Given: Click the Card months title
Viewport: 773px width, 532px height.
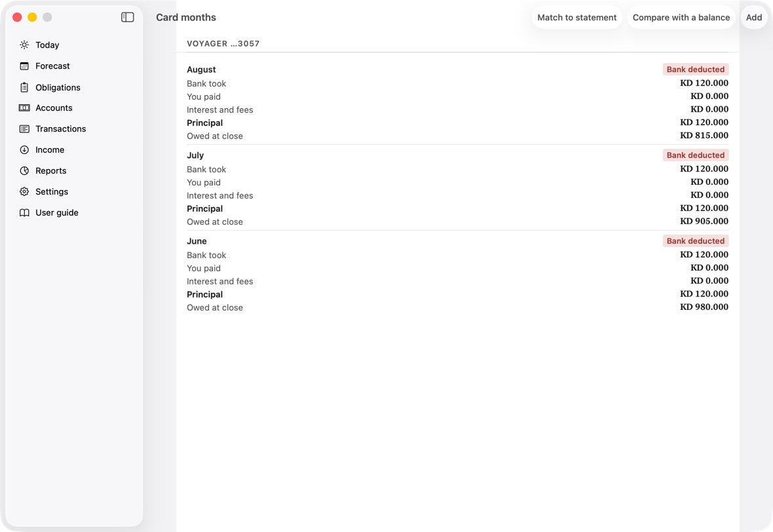Looking at the screenshot, I should point(186,17).
